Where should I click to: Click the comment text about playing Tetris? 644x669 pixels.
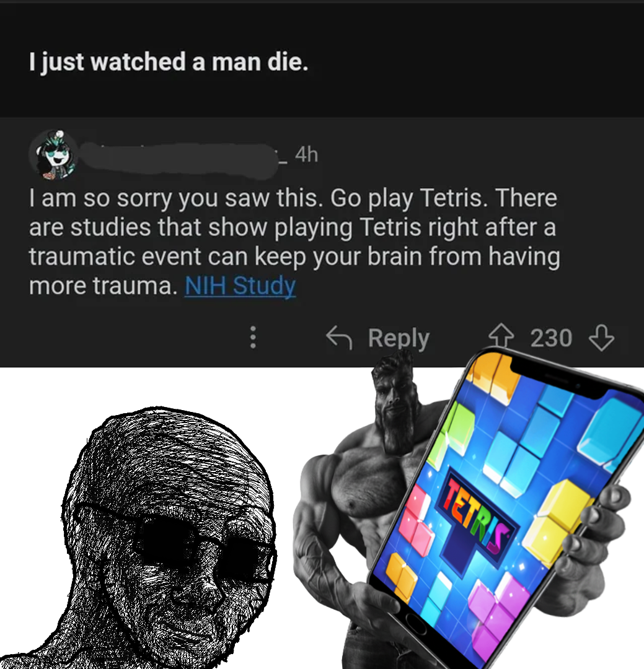pos(294,242)
